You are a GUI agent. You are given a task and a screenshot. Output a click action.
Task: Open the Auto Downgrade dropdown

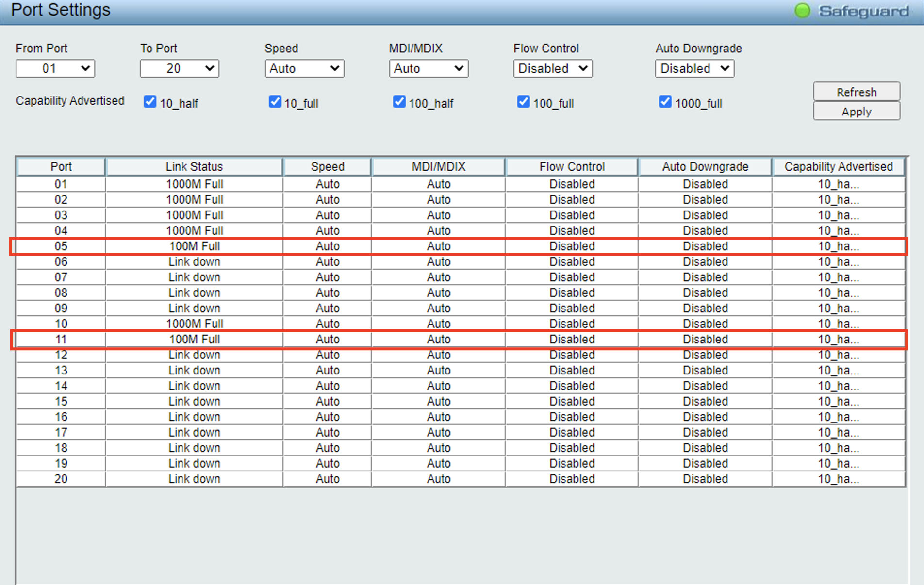coord(694,68)
